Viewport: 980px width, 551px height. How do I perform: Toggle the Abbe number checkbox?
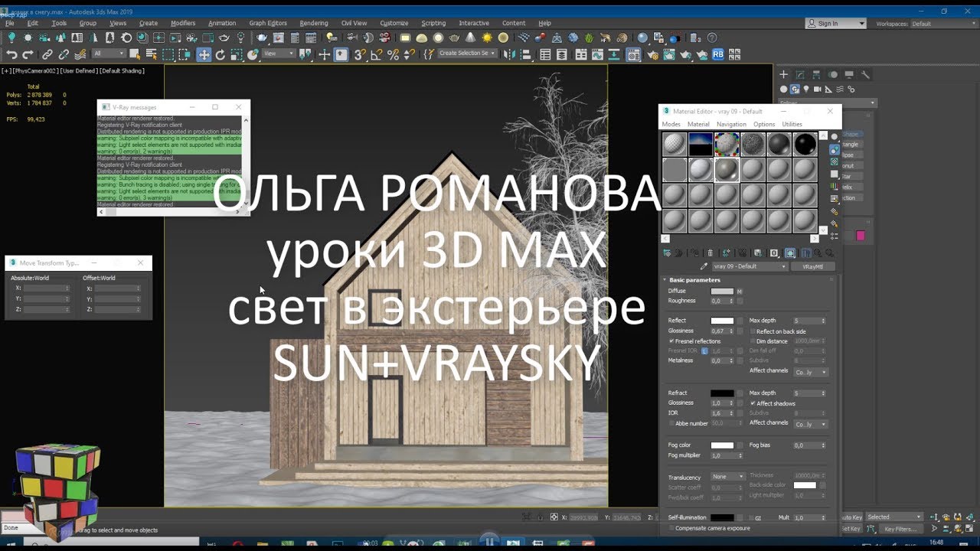[x=671, y=423]
